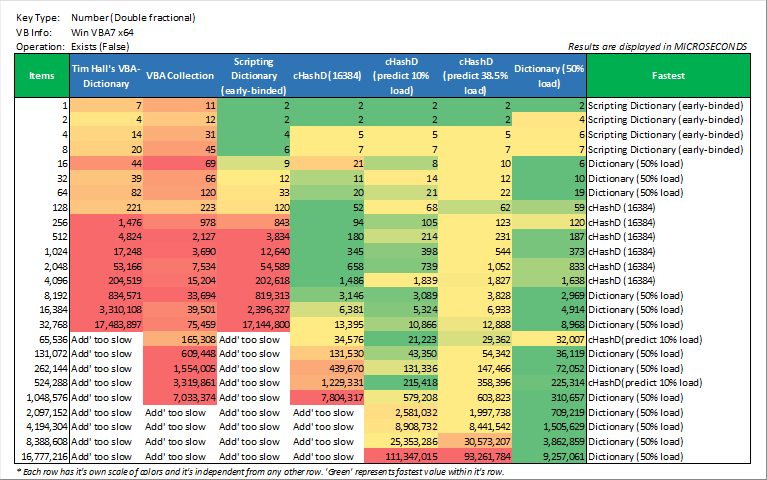Select the green 'Items' header cell
Viewport: 767px width, 480px height.
pos(42,75)
